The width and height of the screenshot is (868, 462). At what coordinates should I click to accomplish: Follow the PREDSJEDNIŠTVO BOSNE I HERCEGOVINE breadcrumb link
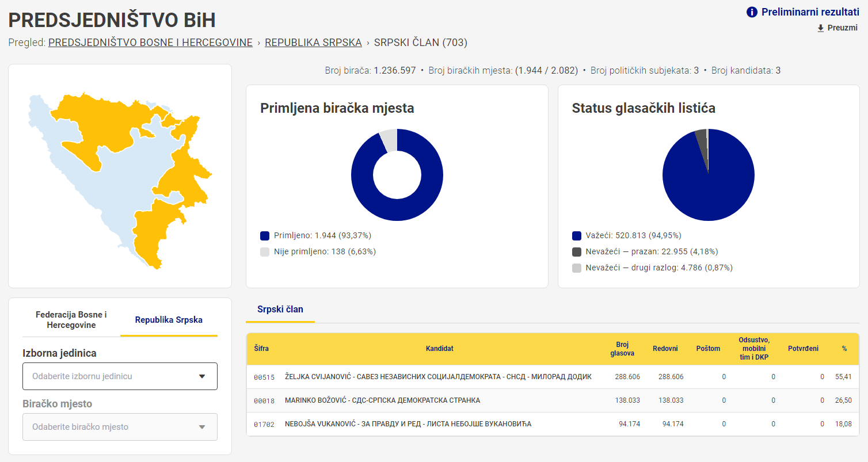click(x=150, y=43)
